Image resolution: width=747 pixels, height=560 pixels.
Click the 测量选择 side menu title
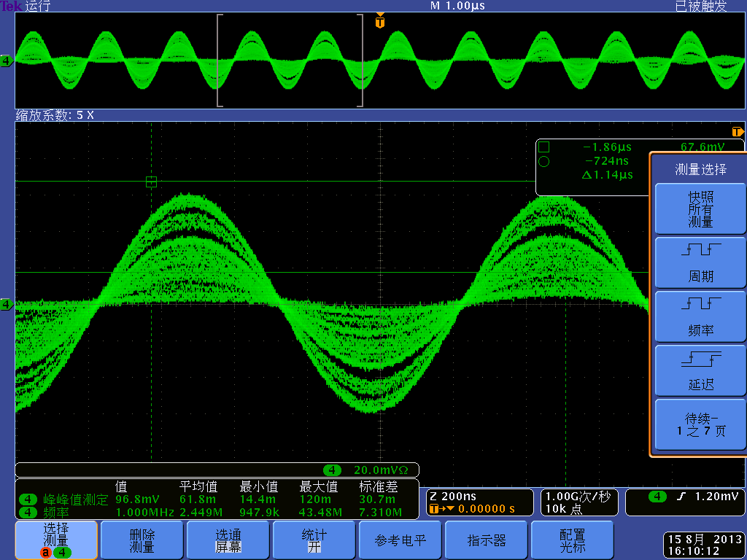tap(700, 169)
